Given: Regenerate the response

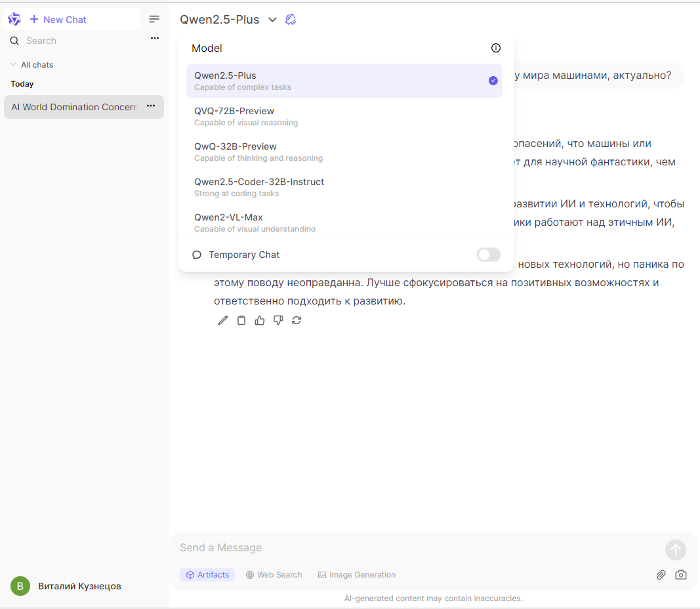Looking at the screenshot, I should pyautogui.click(x=297, y=320).
